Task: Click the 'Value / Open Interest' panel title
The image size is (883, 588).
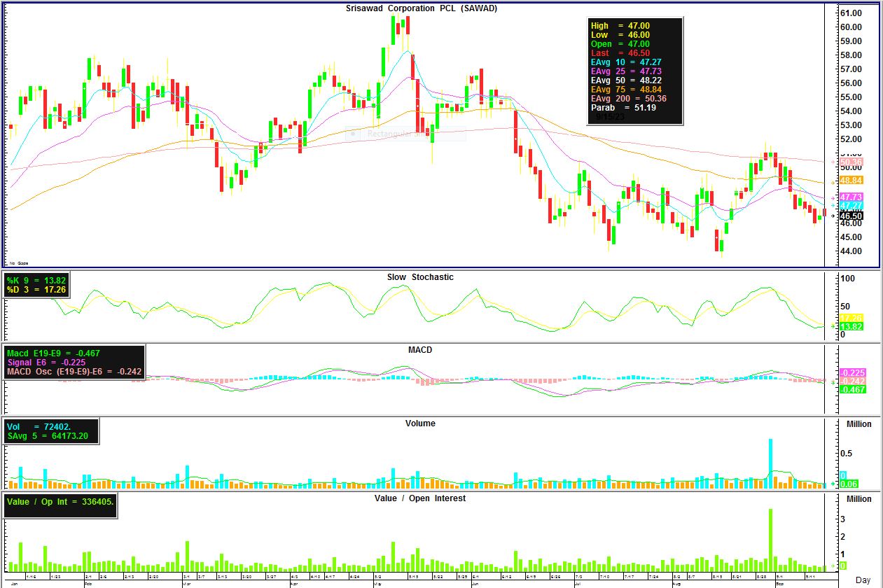Action: pos(419,498)
